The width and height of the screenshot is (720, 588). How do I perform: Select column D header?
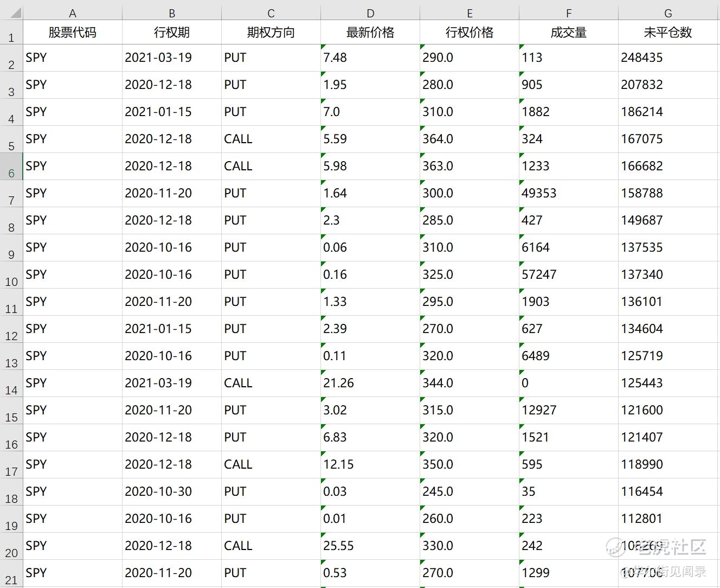coord(370,13)
